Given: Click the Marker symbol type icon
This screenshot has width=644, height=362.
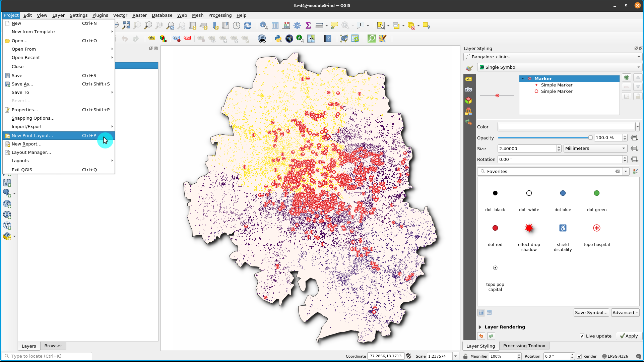Looking at the screenshot, I should (530, 78).
